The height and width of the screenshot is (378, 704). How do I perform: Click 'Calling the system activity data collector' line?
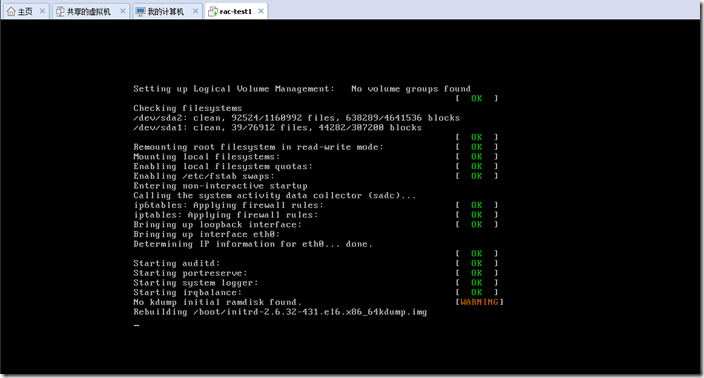[275, 196]
